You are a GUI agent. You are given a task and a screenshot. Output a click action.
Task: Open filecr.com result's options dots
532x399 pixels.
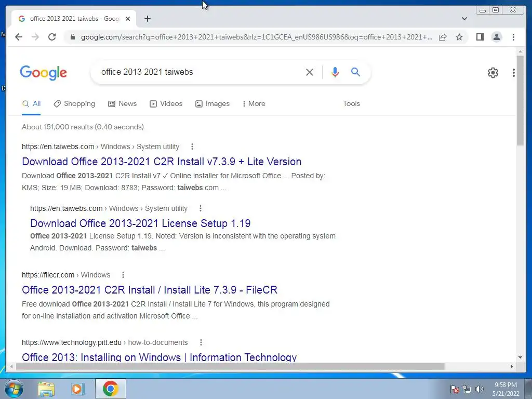[123, 275]
